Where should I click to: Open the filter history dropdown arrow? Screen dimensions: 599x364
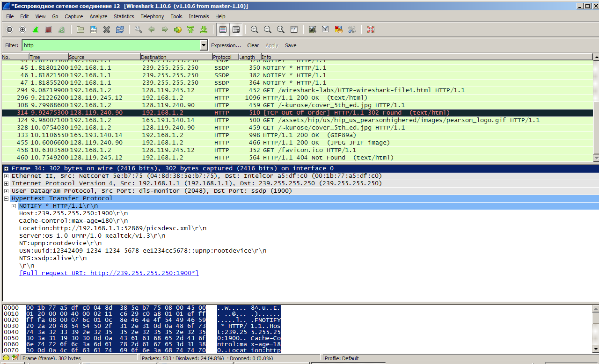point(204,45)
